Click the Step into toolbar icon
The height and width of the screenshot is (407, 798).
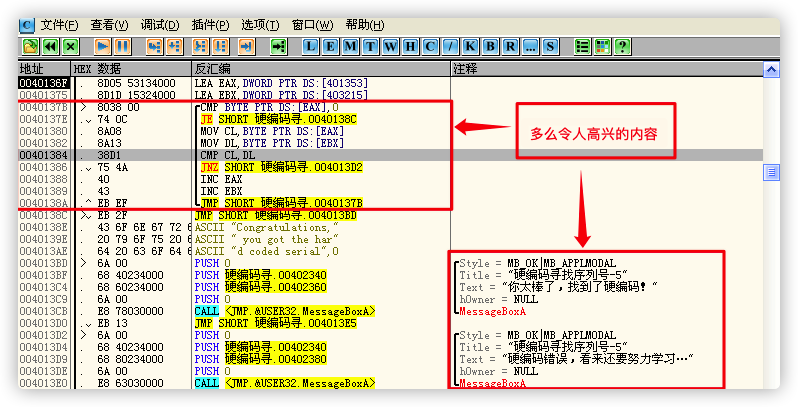click(154, 46)
